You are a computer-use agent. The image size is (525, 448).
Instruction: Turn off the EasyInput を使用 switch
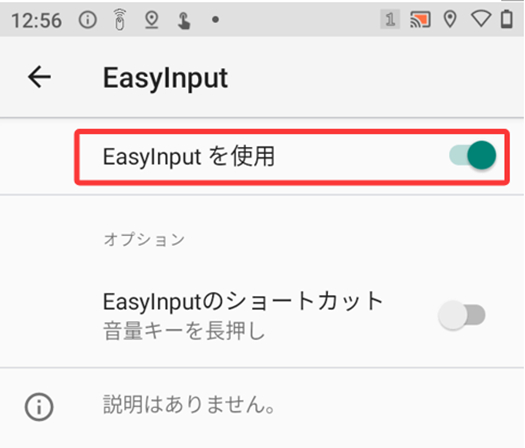tap(472, 155)
